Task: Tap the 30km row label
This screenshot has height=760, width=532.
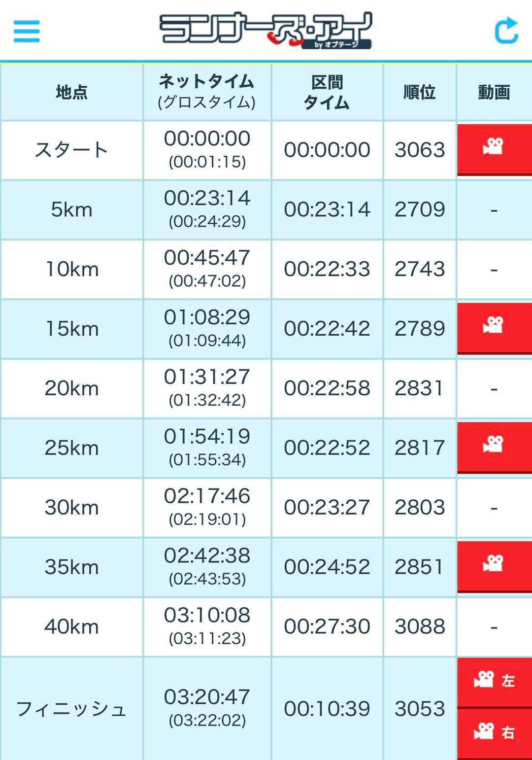Action: (72, 508)
